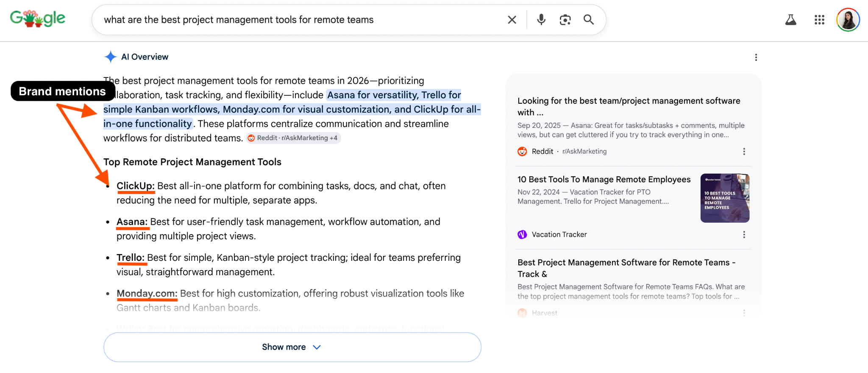Open the Reddit r/AskMarketing +4 source chip
Screen dimensions: 868x373
point(293,138)
